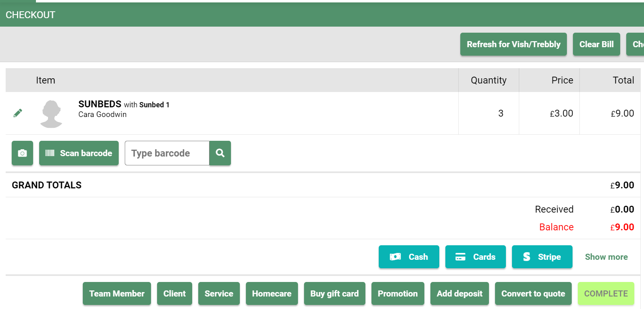The image size is (644, 309).
Task: Focus the Type barcode input field
Action: [x=167, y=153]
